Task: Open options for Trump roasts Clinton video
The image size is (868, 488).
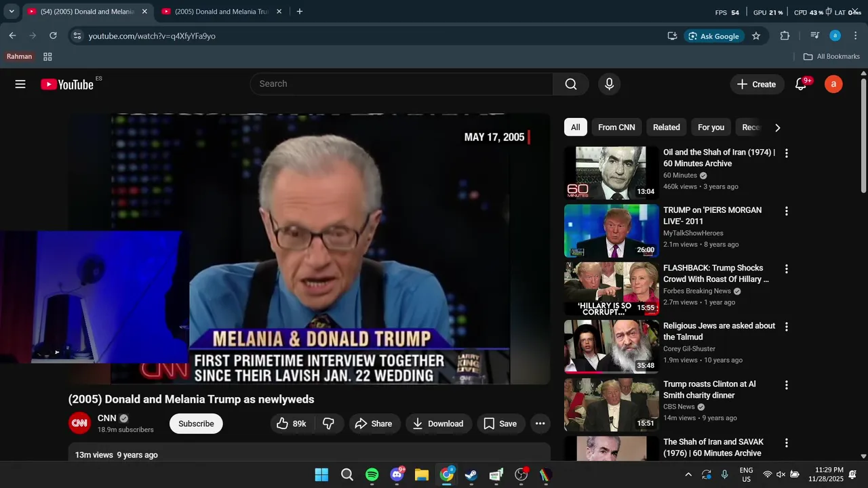Action: point(787,385)
